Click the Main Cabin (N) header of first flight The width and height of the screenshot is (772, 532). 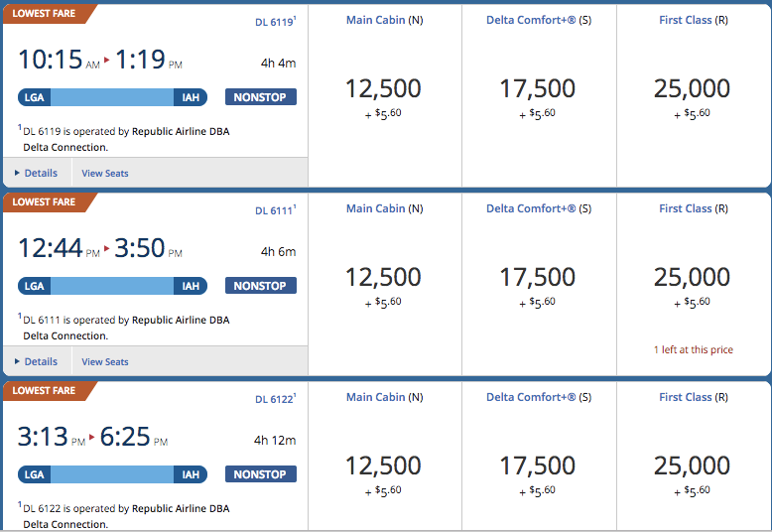click(x=385, y=20)
